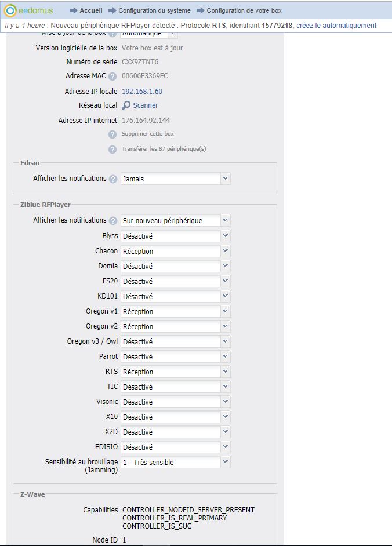Image resolution: width=392 pixels, height=546 pixels.
Task: Click Transférer les 87 périphérique(s) link
Action: click(164, 149)
